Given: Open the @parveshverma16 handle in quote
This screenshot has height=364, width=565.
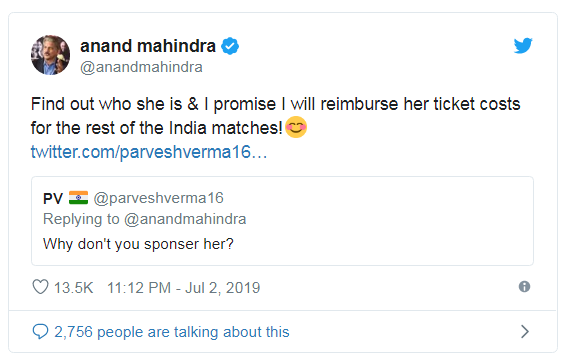Looking at the screenshot, I should 159,198.
